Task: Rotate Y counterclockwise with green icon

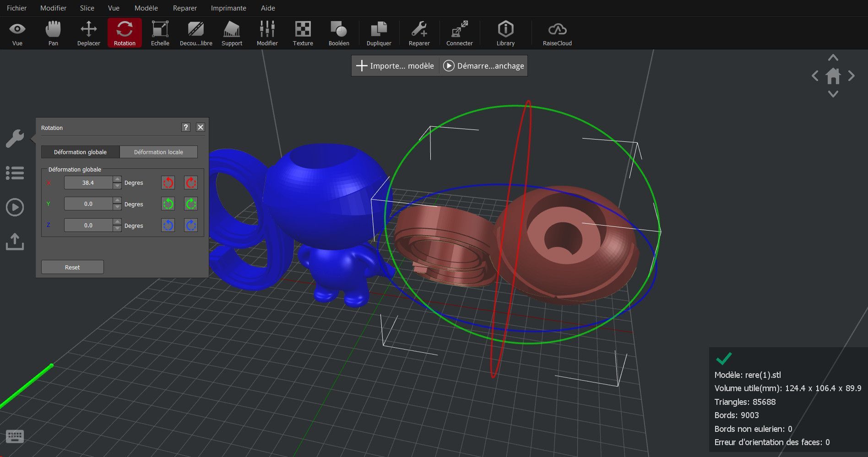Action: point(168,204)
